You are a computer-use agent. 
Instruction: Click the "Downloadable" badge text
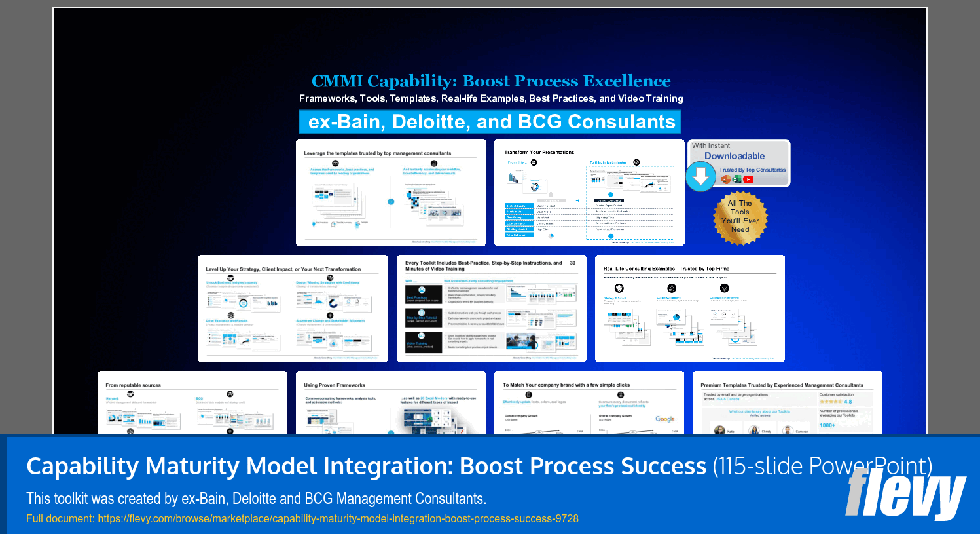[735, 156]
